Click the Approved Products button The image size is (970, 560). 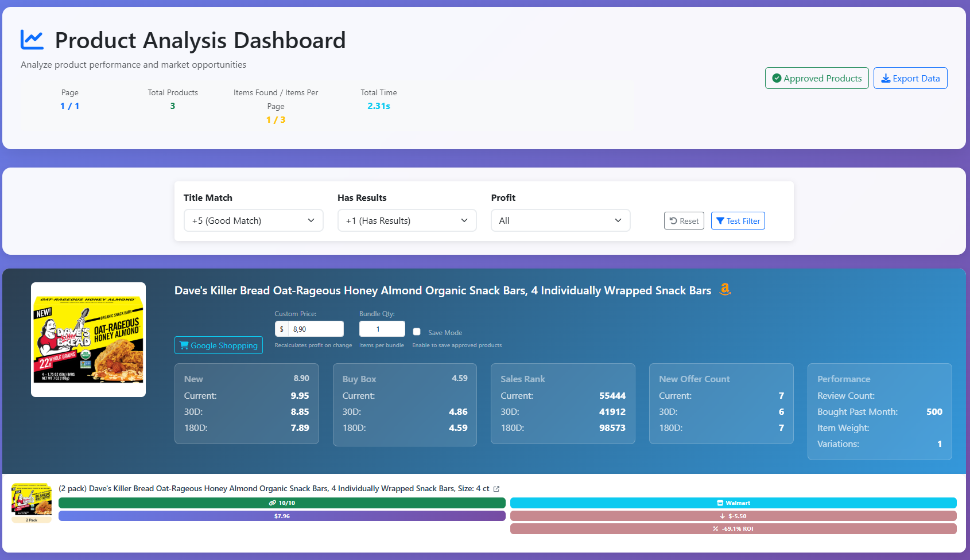coord(816,78)
